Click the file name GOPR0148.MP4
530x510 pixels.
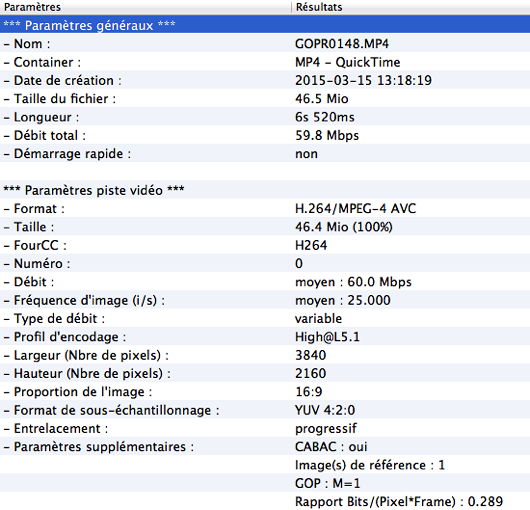point(342,44)
